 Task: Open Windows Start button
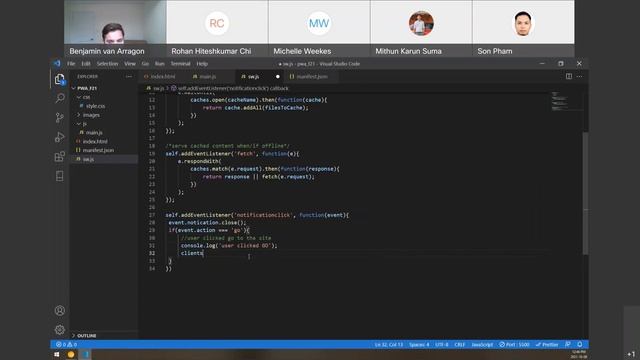(57, 354)
